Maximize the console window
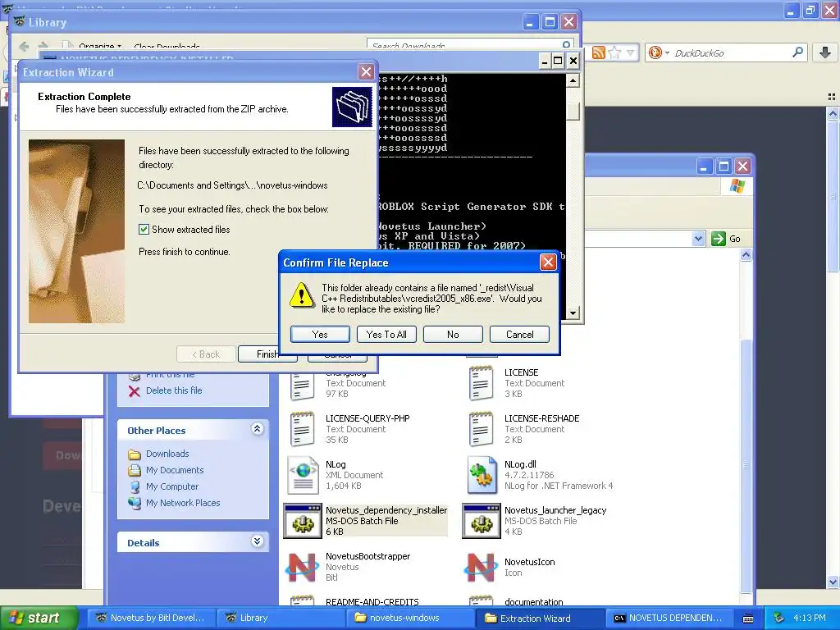The height and width of the screenshot is (630, 840). pyautogui.click(x=558, y=61)
